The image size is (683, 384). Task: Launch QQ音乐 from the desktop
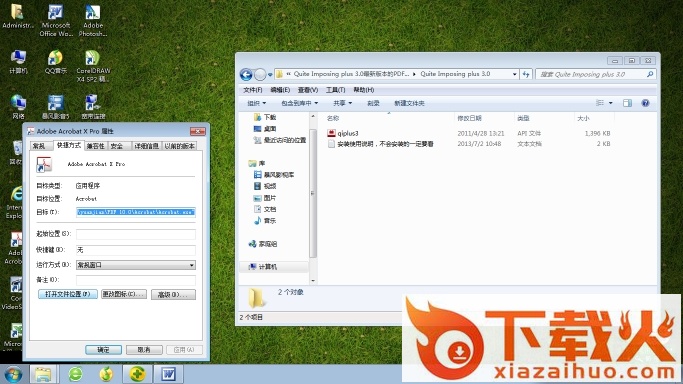(x=56, y=61)
